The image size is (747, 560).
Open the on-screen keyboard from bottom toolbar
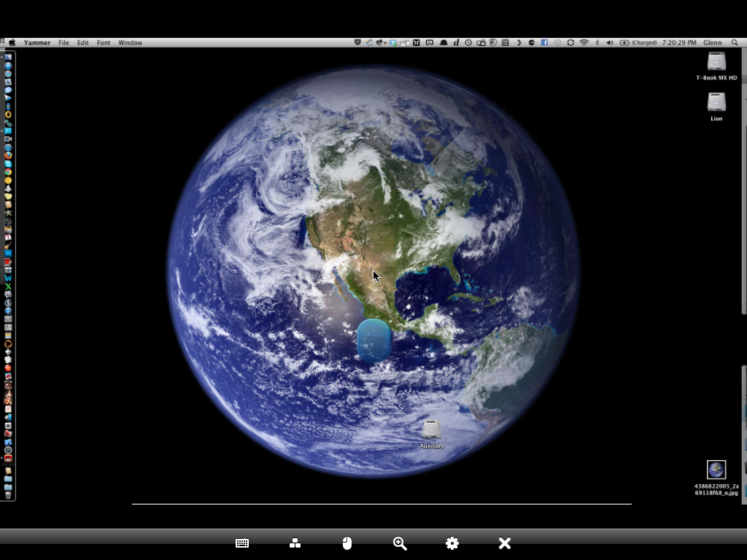[242, 543]
